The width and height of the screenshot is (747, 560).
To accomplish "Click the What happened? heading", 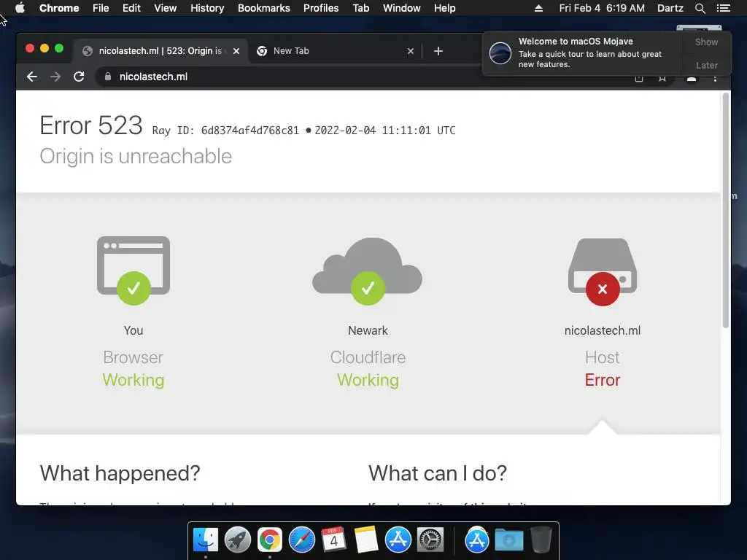I will [120, 473].
